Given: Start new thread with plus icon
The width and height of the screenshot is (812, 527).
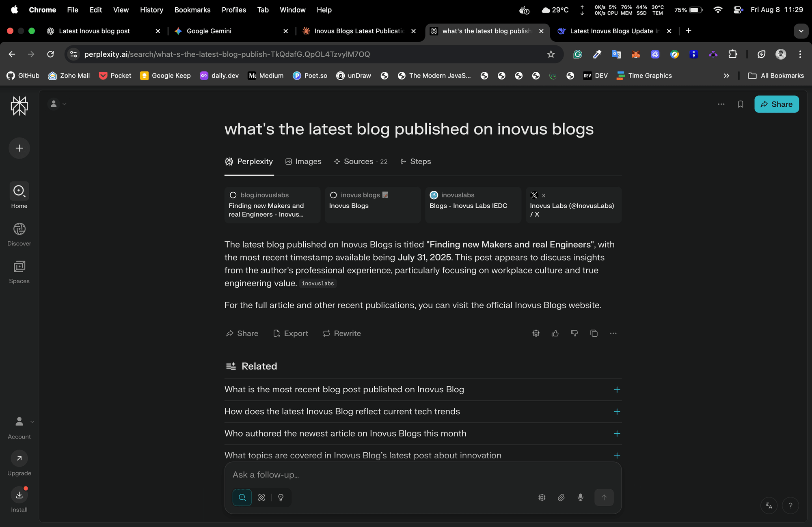Looking at the screenshot, I should [x=19, y=148].
